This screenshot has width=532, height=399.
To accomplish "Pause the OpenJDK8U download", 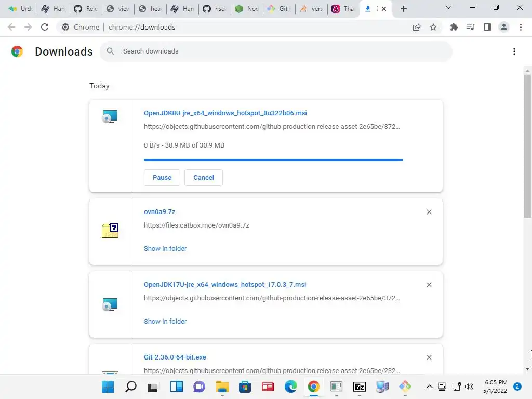I will (x=162, y=178).
